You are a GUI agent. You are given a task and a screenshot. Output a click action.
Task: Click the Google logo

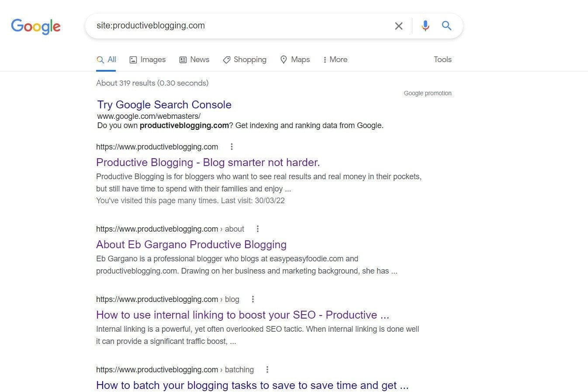[x=36, y=26]
